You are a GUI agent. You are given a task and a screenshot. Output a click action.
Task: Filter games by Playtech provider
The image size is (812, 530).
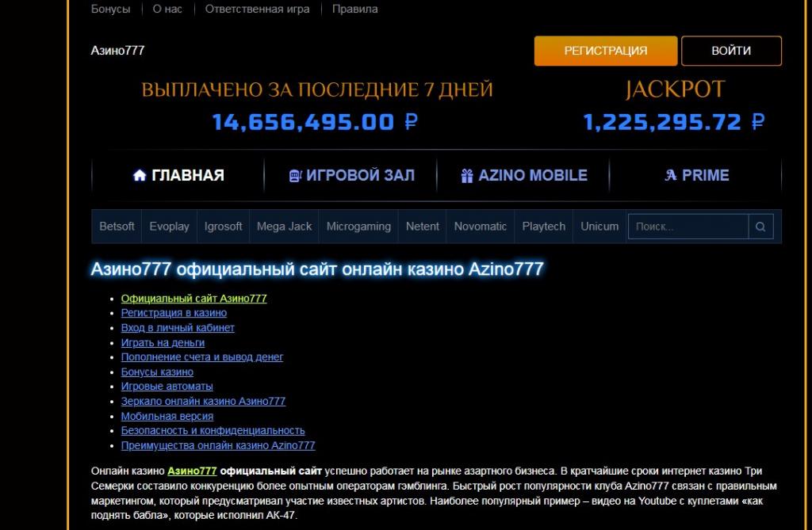pyautogui.click(x=544, y=227)
